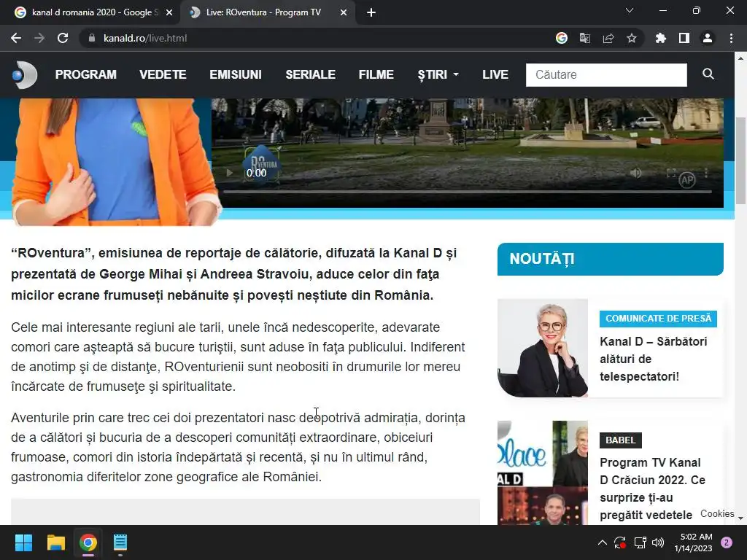The width and height of the screenshot is (747, 560).
Task: Open the Windows Start menu
Action: (x=23, y=542)
